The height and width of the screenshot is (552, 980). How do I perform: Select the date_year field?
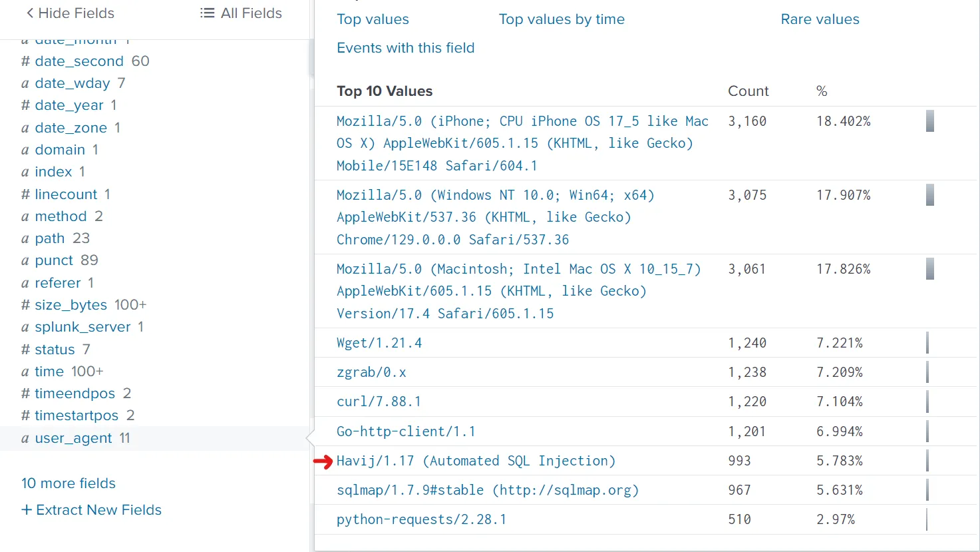click(x=69, y=105)
